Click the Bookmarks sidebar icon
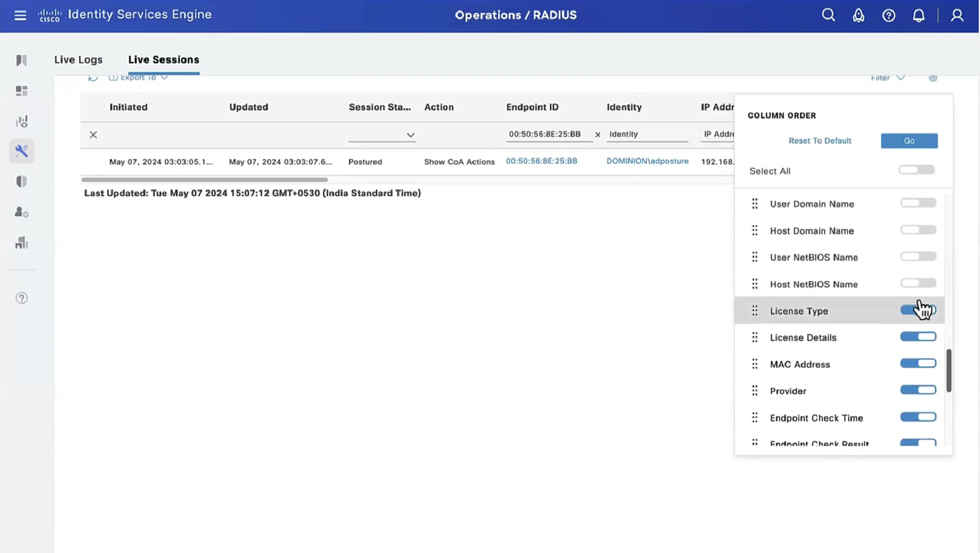Viewport: 980px width, 553px height. click(x=21, y=60)
